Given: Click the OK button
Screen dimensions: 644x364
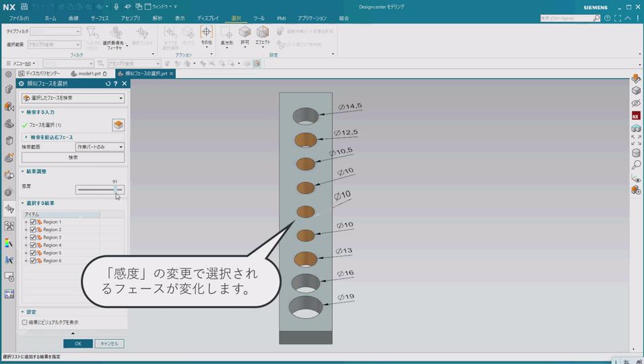Looking at the screenshot, I should (x=78, y=344).
